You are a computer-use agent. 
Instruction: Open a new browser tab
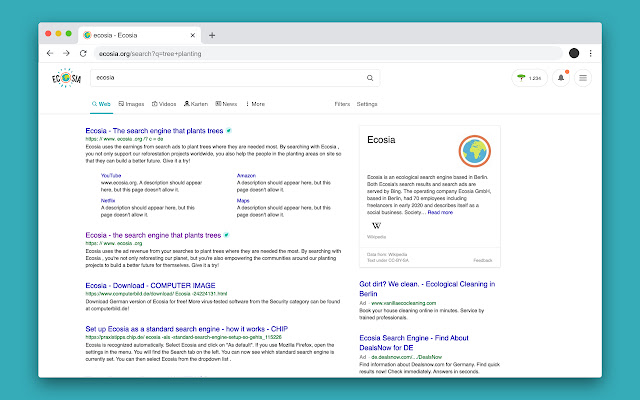pos(212,35)
